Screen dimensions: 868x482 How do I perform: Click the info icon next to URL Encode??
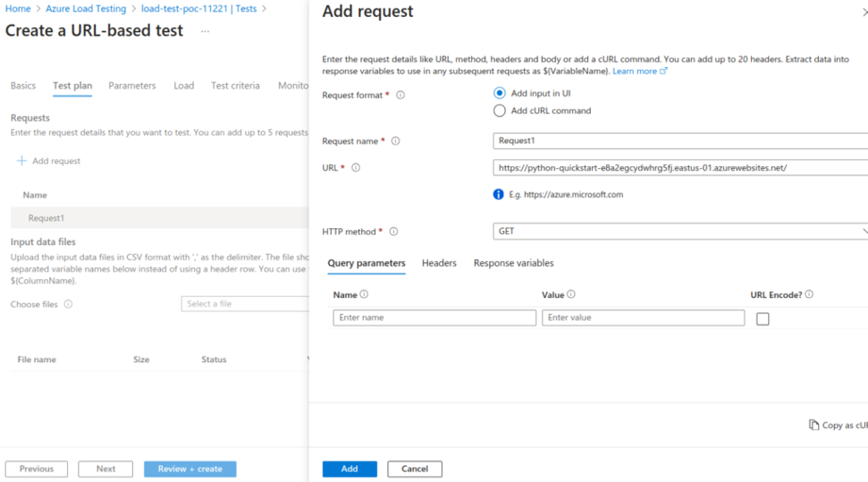(810, 294)
